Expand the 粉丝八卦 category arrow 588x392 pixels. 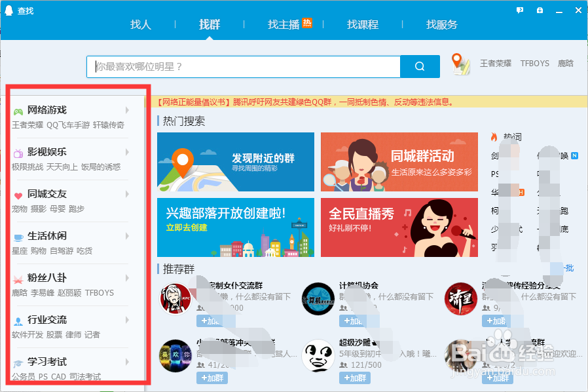[127, 278]
